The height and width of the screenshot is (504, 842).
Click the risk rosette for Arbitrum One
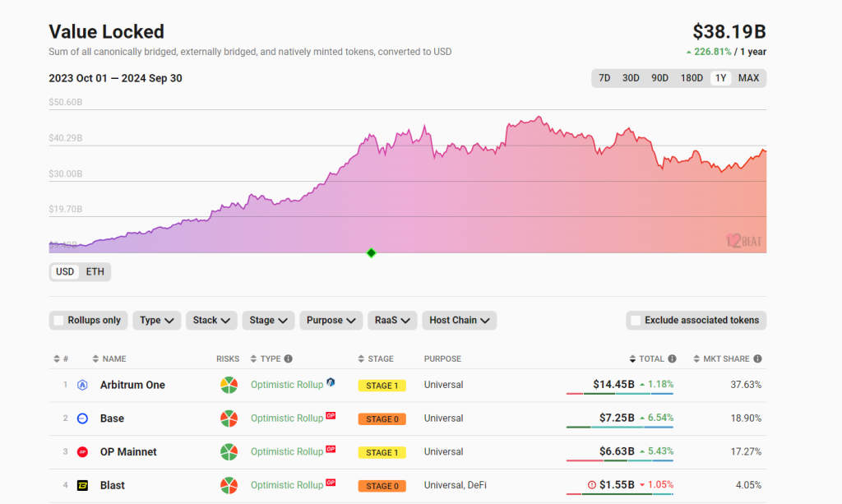pyautogui.click(x=229, y=385)
